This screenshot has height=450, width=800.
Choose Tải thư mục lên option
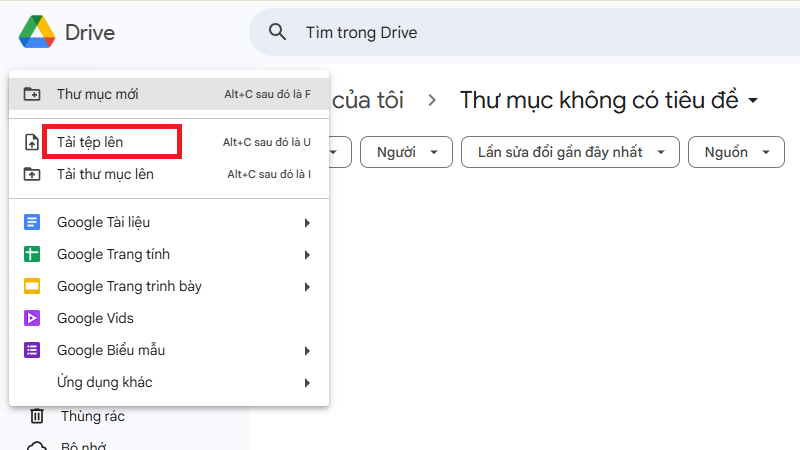105,174
